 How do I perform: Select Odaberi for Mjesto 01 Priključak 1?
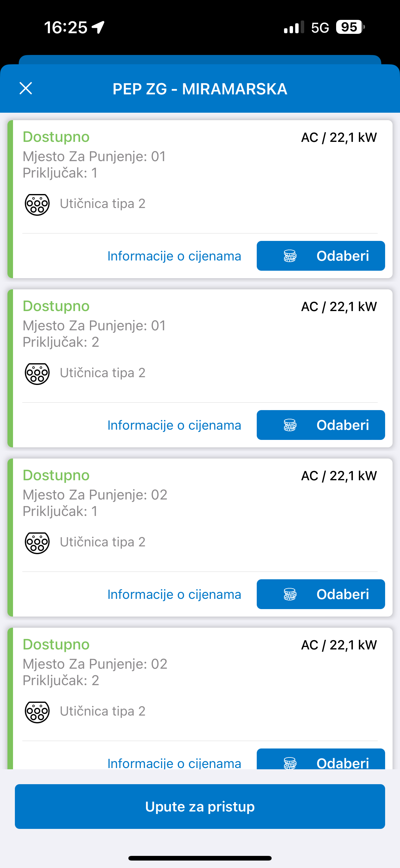coord(321,256)
